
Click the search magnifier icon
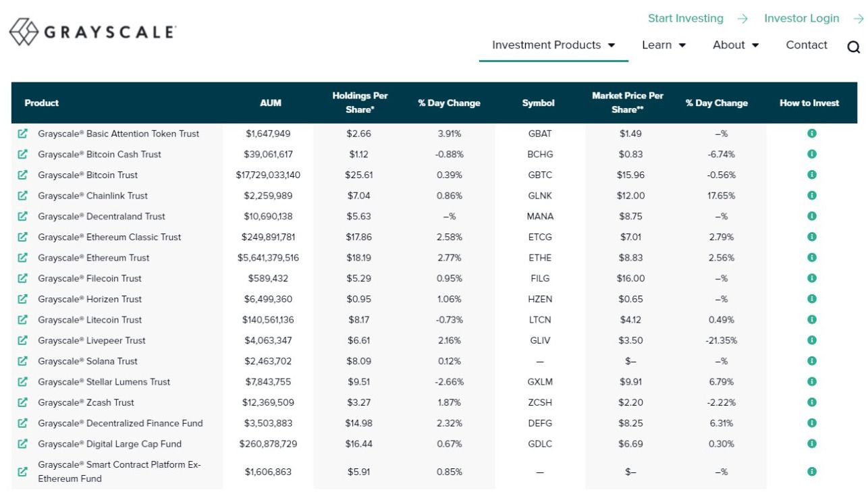point(853,47)
